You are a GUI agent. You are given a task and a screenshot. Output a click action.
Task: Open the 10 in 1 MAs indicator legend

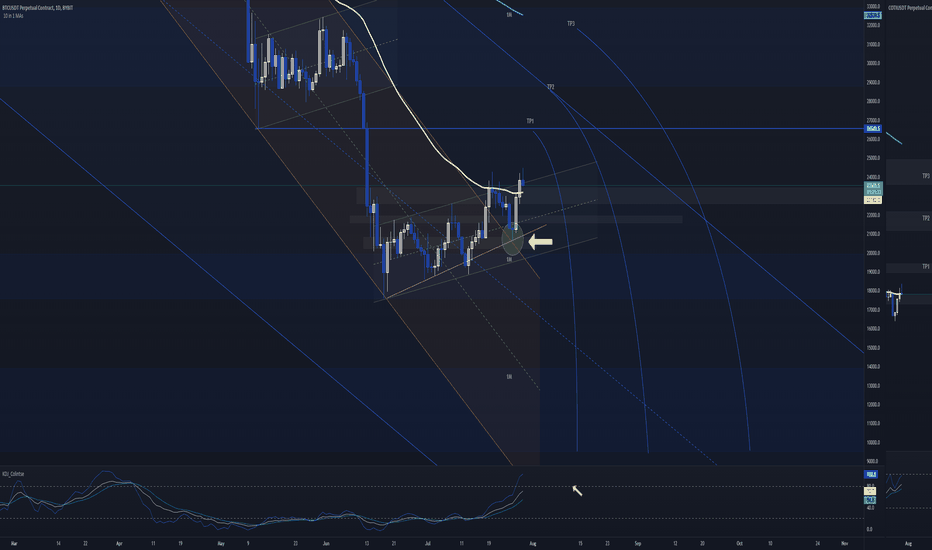tap(14, 16)
